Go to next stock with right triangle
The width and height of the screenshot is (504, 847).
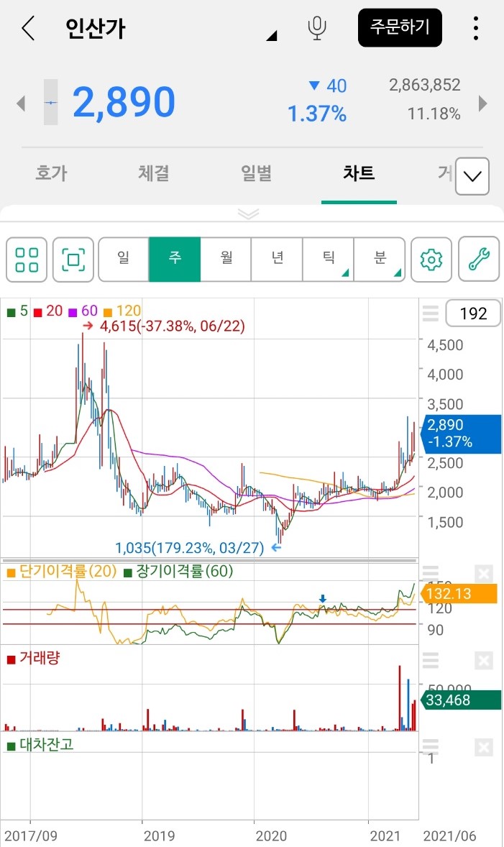482,103
